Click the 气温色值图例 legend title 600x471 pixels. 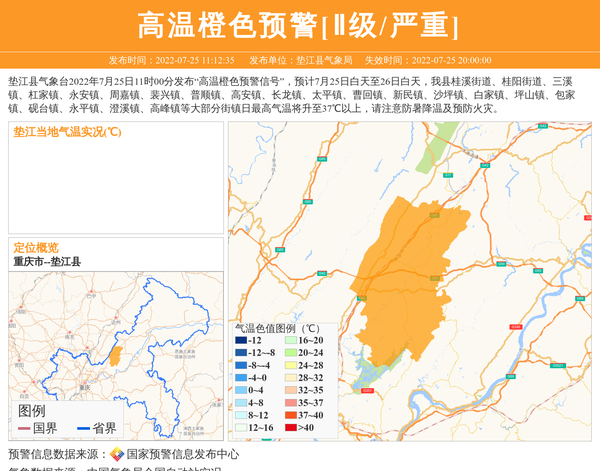click(277, 328)
